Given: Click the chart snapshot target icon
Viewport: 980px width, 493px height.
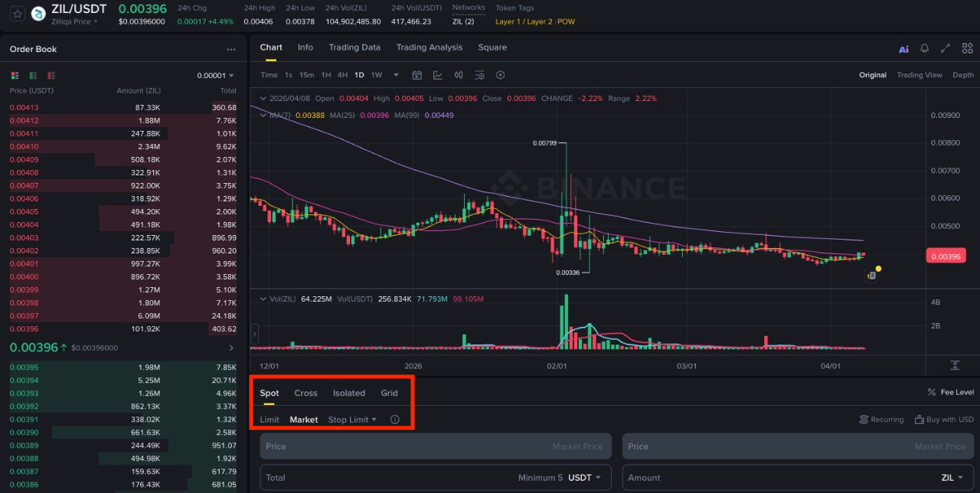Looking at the screenshot, I should pyautogui.click(x=501, y=75).
